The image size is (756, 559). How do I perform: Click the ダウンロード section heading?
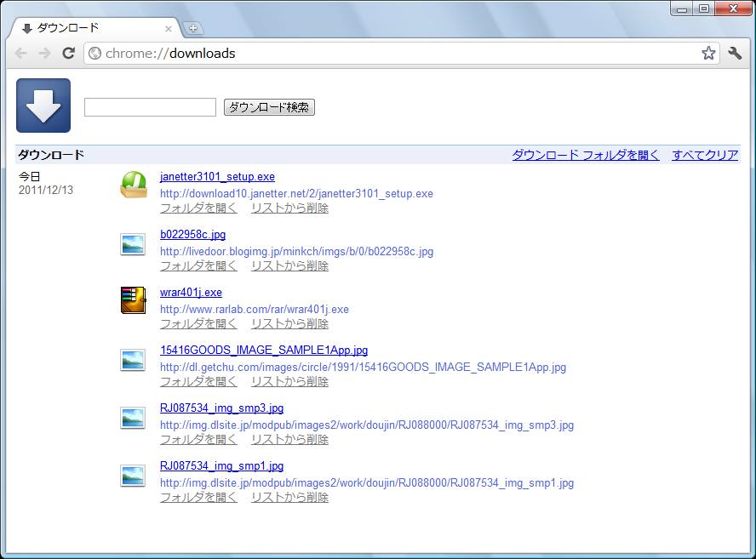point(51,155)
